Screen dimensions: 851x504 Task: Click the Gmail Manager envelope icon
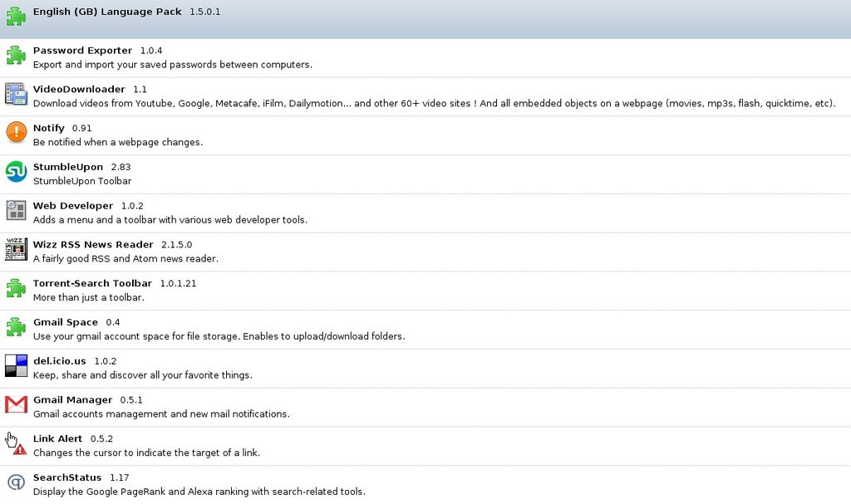click(x=16, y=404)
